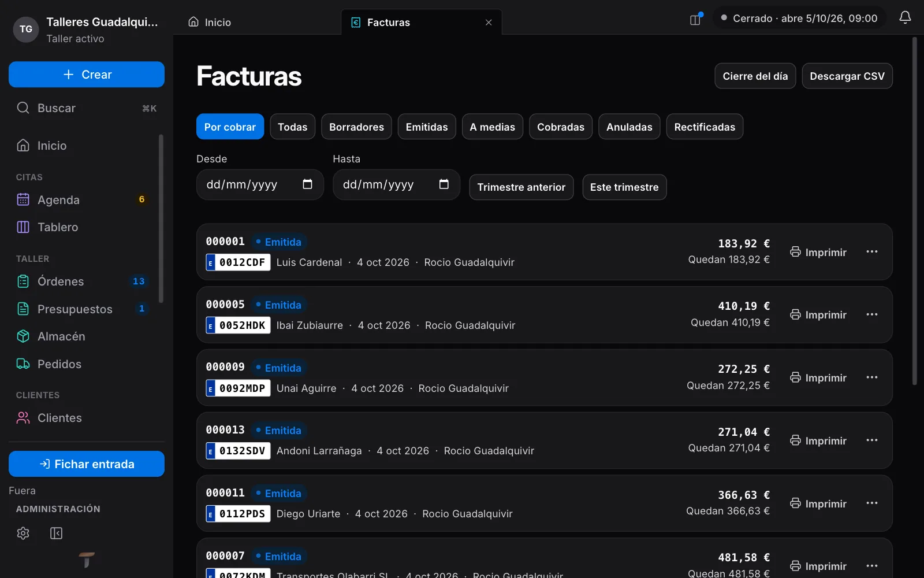
Task: Filter by Cobradas
Action: tap(561, 127)
